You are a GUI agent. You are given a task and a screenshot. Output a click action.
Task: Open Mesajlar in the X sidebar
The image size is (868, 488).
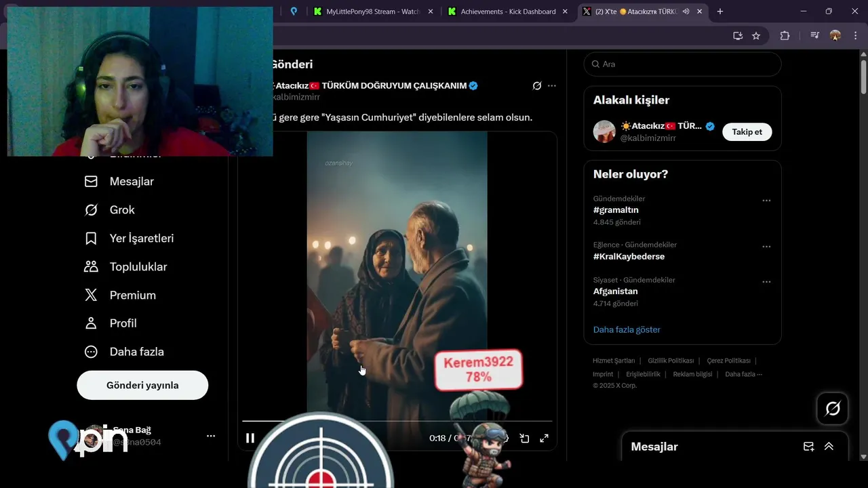tap(119, 182)
